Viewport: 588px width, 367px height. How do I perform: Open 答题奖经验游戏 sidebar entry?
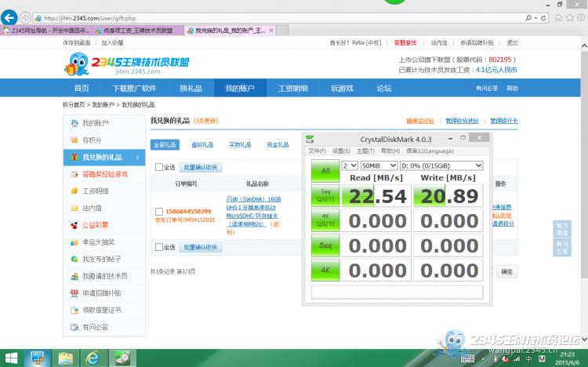[104, 174]
